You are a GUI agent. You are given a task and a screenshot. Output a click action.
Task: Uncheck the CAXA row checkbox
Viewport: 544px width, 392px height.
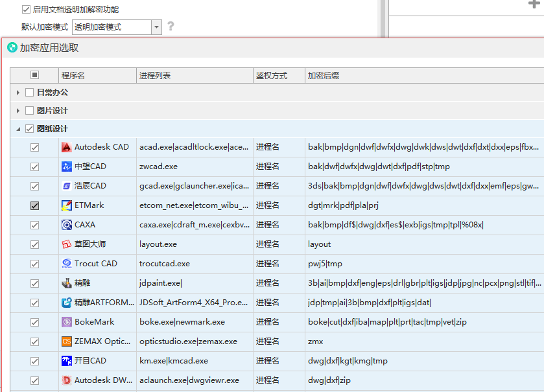click(35, 225)
